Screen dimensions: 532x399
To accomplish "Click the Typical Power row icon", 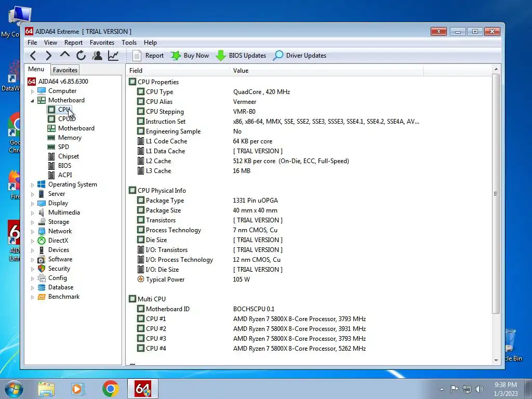I will coord(140,279).
